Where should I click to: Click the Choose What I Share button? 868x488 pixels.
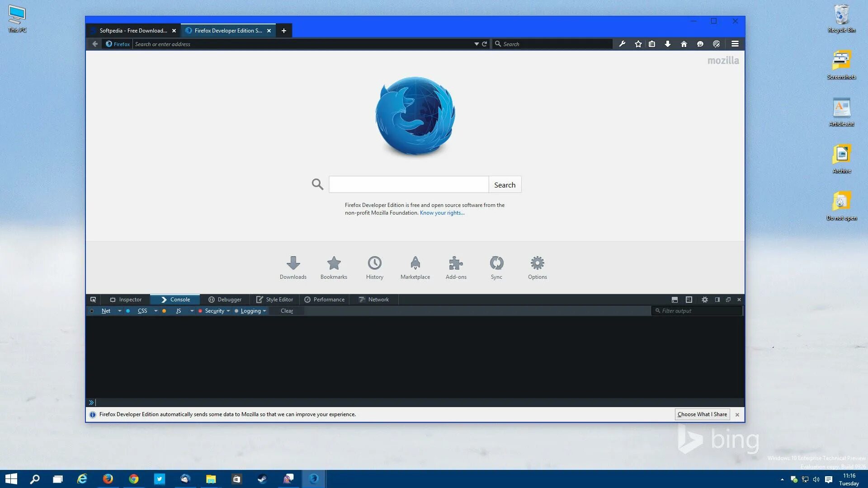(x=702, y=414)
